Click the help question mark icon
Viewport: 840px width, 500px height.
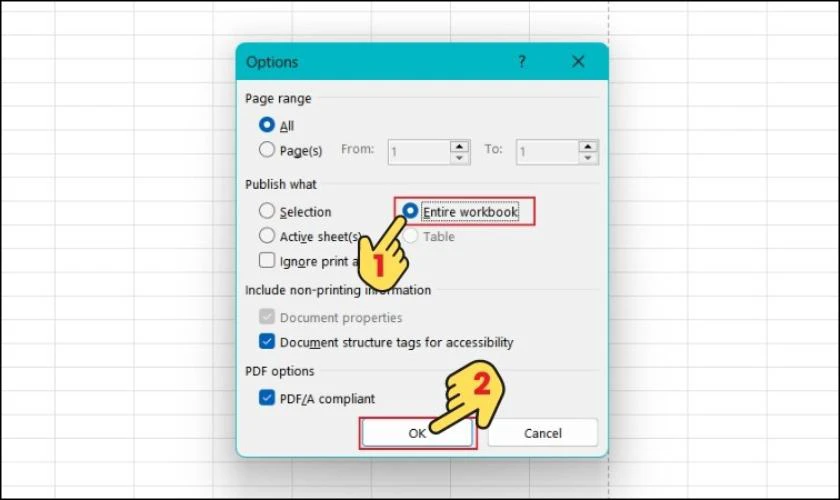(x=522, y=61)
